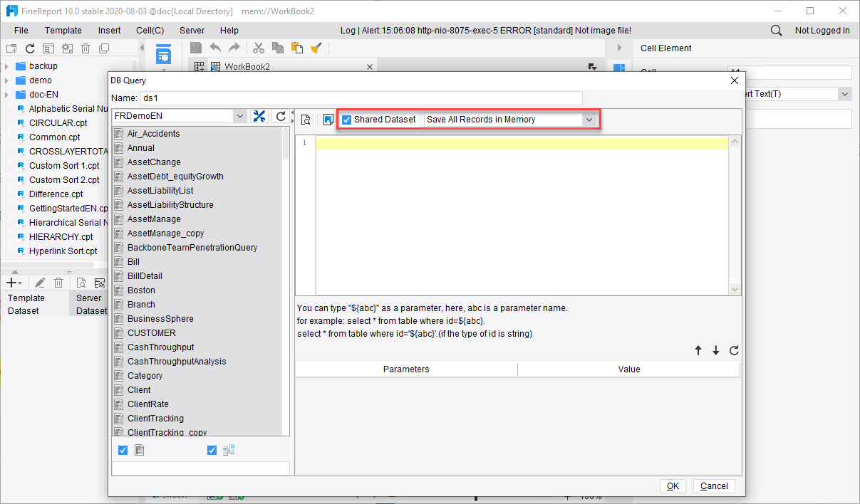Click the undo arrow in main toolbar

point(215,48)
